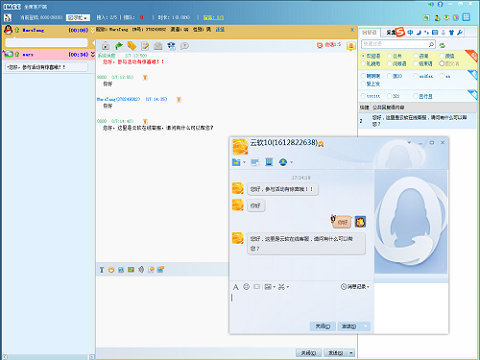Click the wrench icon on Sogou input bar
Viewport: 480px width, 360px height.
[x=460, y=32]
